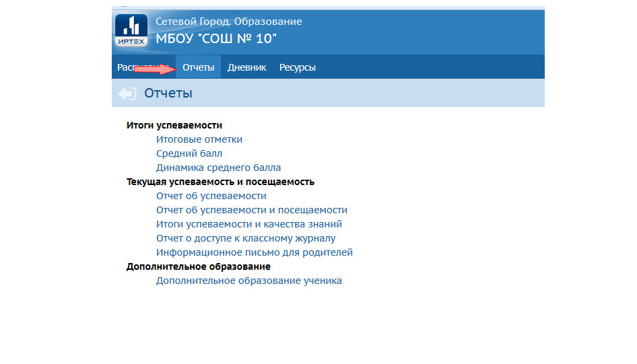This screenshot has width=637, height=364.
Task: Click the Сетевой Город. Образование header title
Action: 228,22
